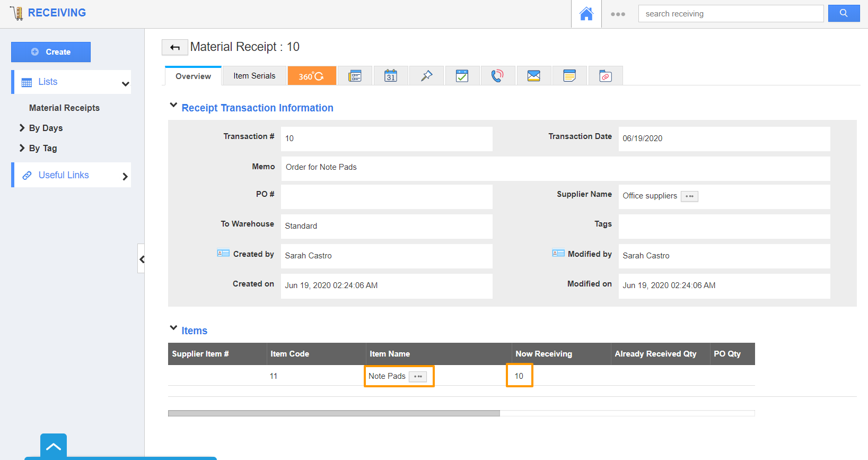Open the Documents attachment tab icon

[x=605, y=76]
